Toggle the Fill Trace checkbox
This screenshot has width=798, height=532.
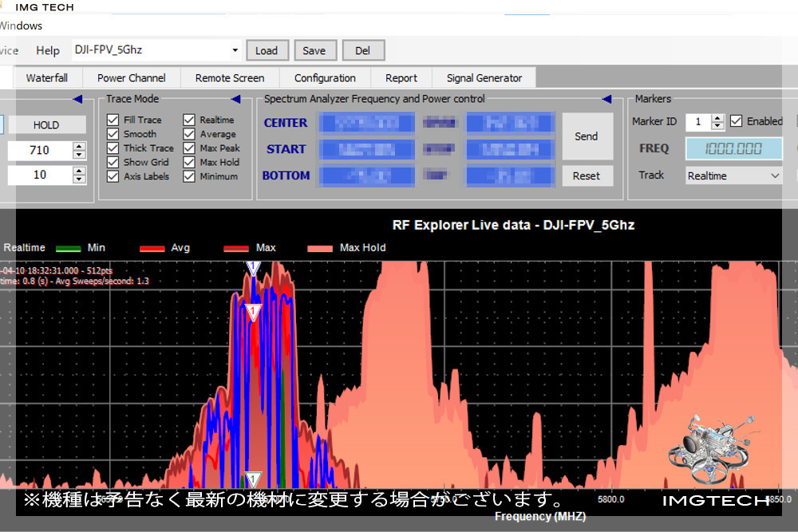point(113,120)
